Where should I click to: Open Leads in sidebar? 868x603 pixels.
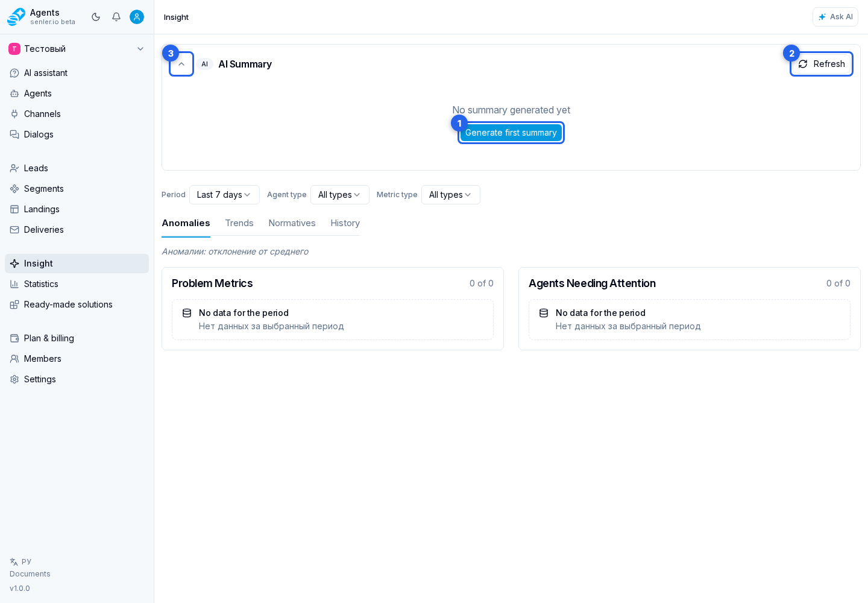tap(77, 168)
